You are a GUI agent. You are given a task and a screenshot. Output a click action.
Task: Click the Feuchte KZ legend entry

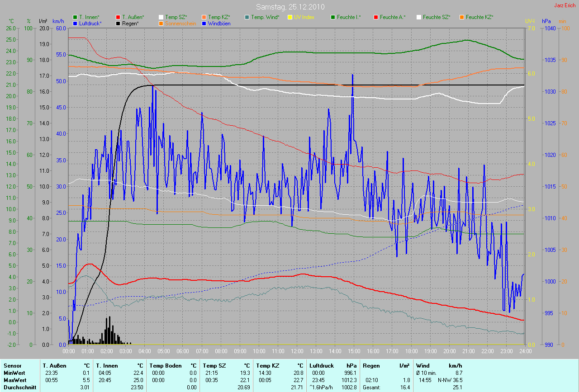point(479,17)
